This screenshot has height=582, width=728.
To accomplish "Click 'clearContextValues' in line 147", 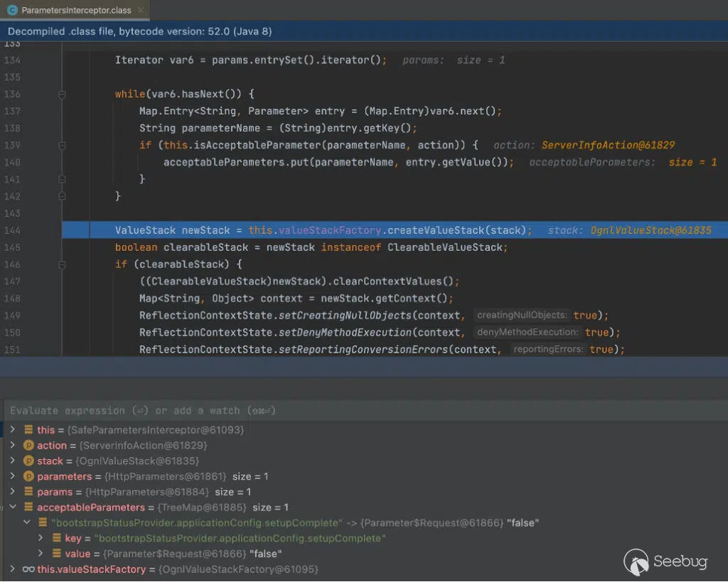I will [387, 281].
